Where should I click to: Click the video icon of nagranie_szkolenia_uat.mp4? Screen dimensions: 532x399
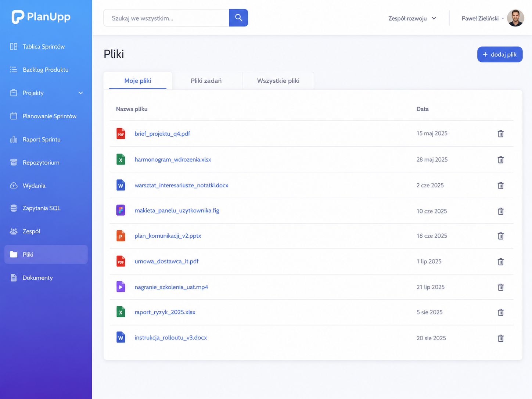click(121, 287)
